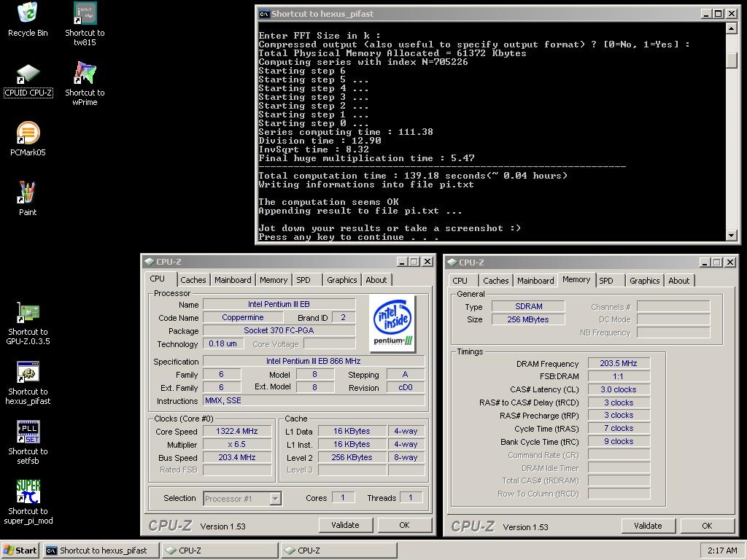Click the taskbar clock showing 2:17 AM
The image size is (747, 560).
(x=722, y=551)
